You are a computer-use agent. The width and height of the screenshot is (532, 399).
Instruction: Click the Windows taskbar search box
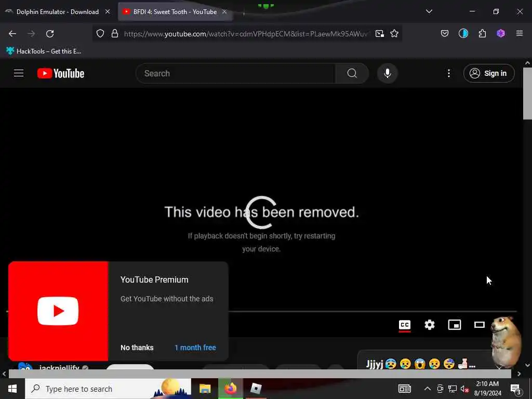coord(108,389)
